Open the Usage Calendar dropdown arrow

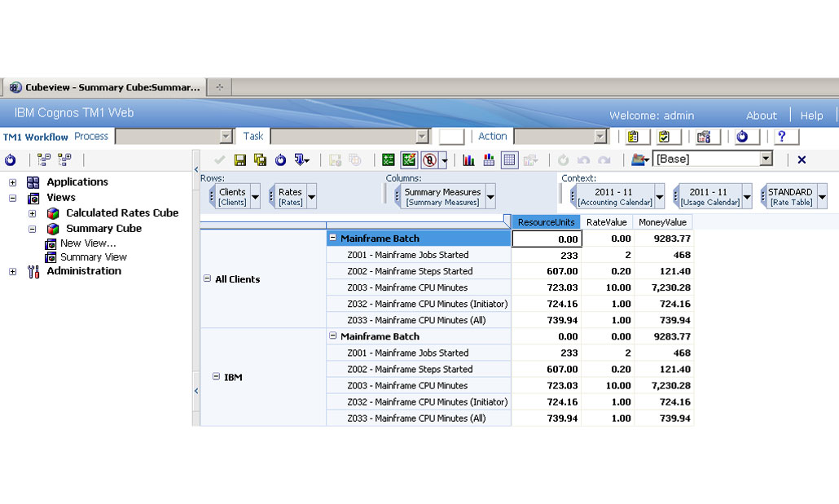pos(747,197)
